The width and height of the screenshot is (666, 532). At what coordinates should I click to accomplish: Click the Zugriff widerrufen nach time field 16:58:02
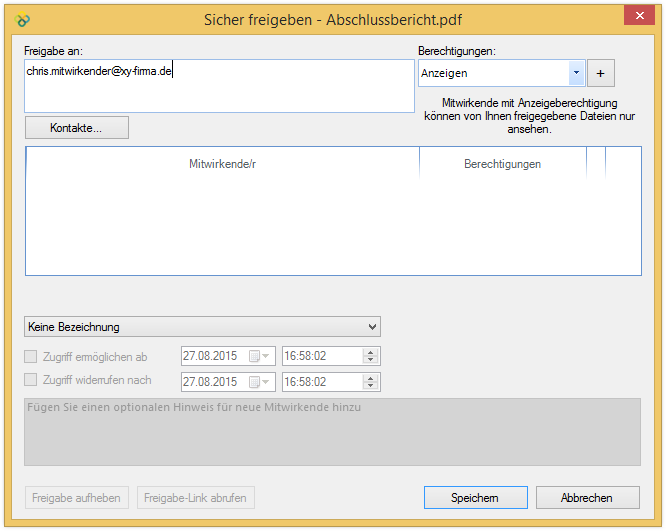click(x=331, y=382)
